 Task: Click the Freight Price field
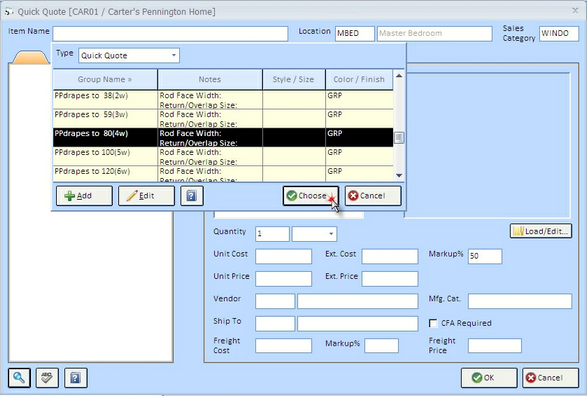(x=495, y=345)
